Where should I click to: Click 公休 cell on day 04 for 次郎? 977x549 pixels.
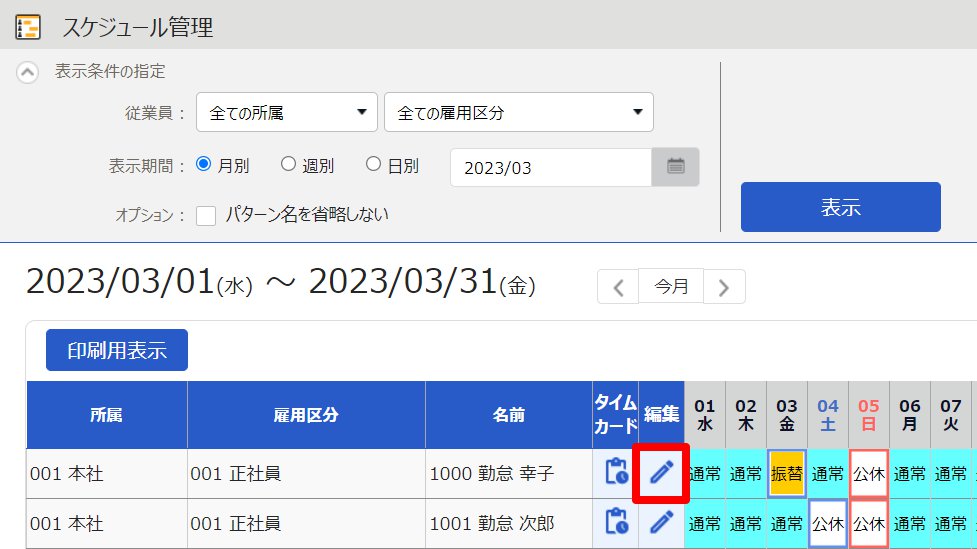pos(827,523)
